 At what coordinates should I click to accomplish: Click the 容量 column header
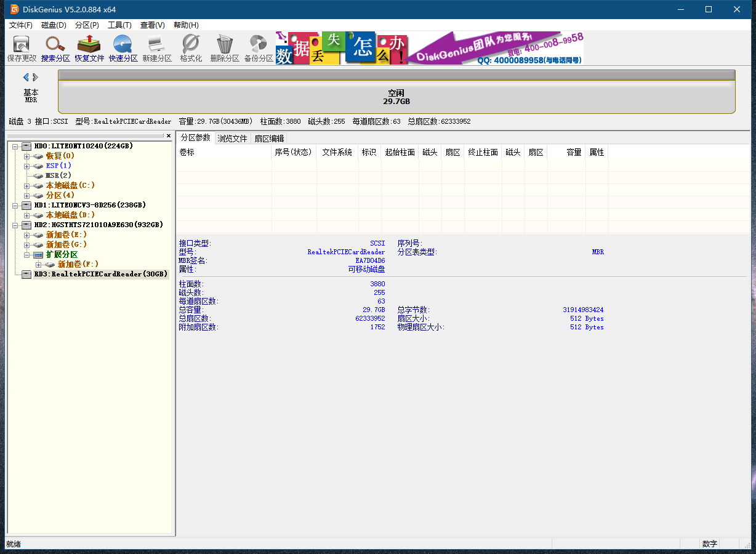click(566, 152)
